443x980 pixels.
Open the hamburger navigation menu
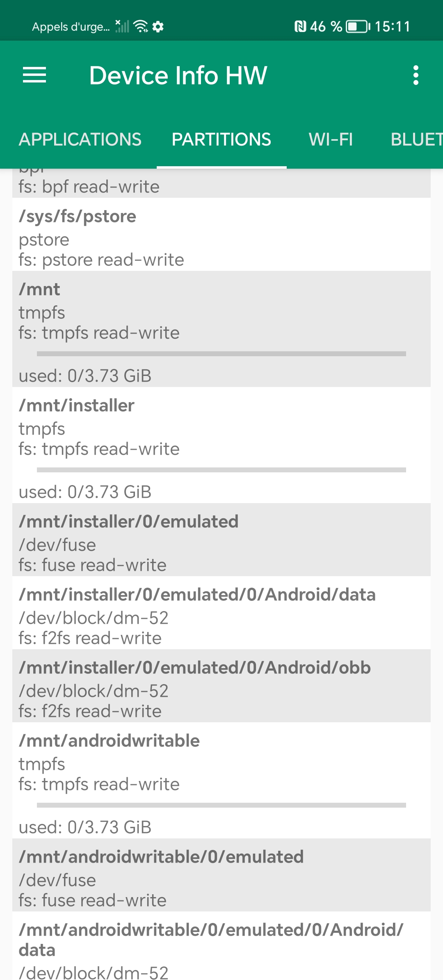tap(34, 75)
